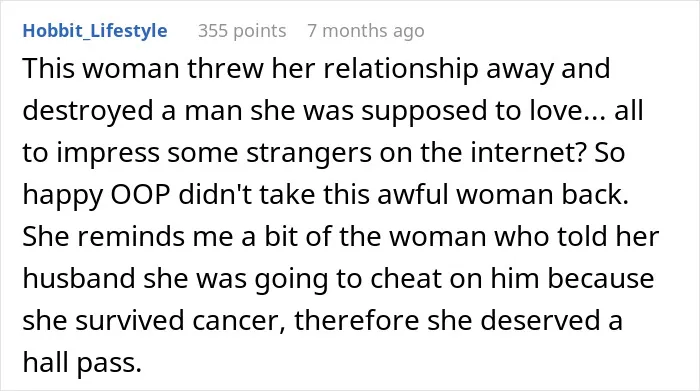Screen dimensions: 700x391
Task: Click the word husband in the comment
Action: [79, 279]
